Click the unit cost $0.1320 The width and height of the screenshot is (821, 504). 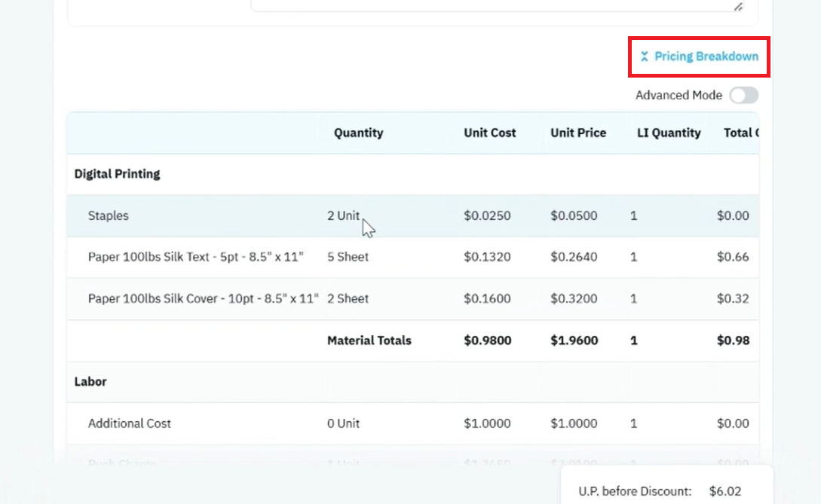(x=487, y=257)
